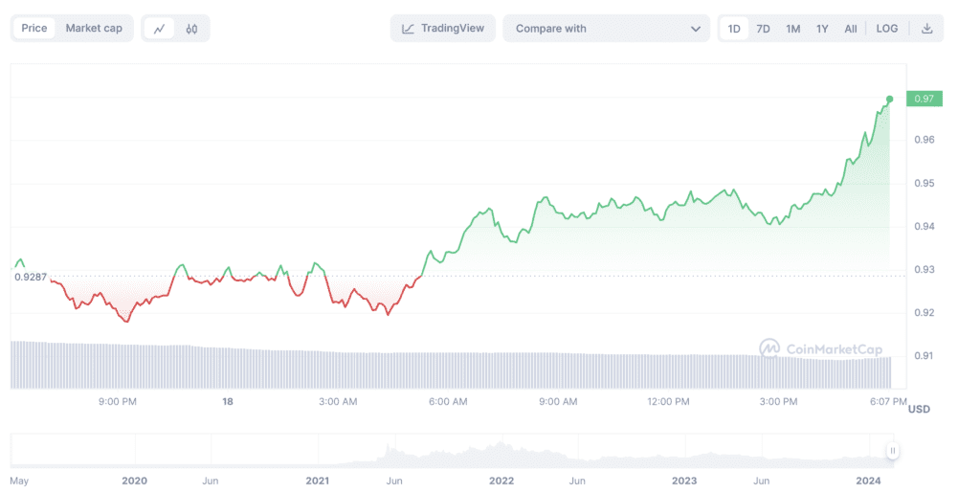The image size is (980, 493).
Task: Show All time range data
Action: point(851,29)
